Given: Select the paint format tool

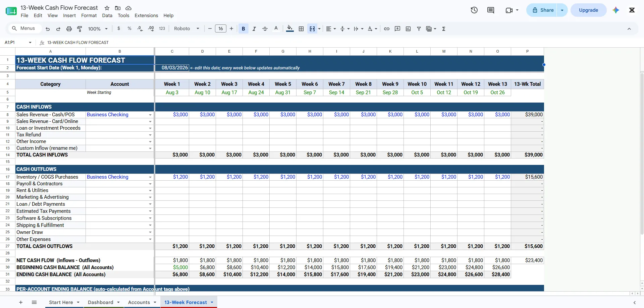Looking at the screenshot, I should pyautogui.click(x=79, y=29).
